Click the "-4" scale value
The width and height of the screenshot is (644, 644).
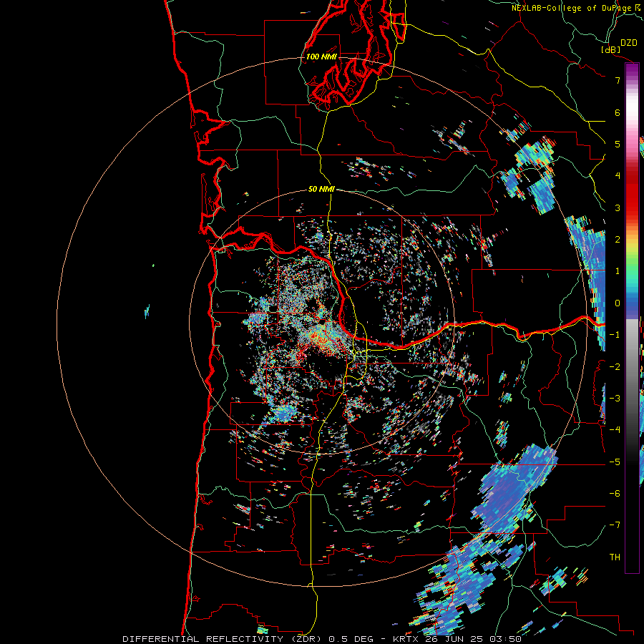pos(615,430)
